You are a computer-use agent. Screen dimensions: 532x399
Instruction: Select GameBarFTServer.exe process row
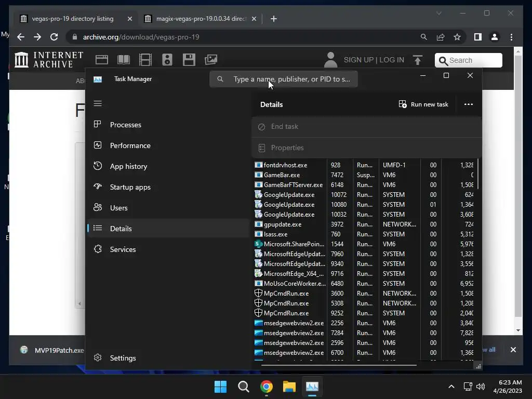(364, 184)
